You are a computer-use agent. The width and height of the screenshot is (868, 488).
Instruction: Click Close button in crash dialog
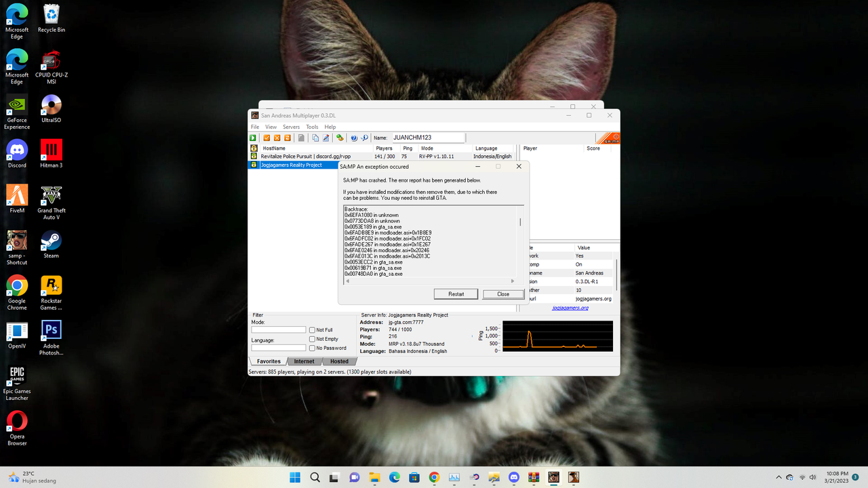click(x=503, y=294)
